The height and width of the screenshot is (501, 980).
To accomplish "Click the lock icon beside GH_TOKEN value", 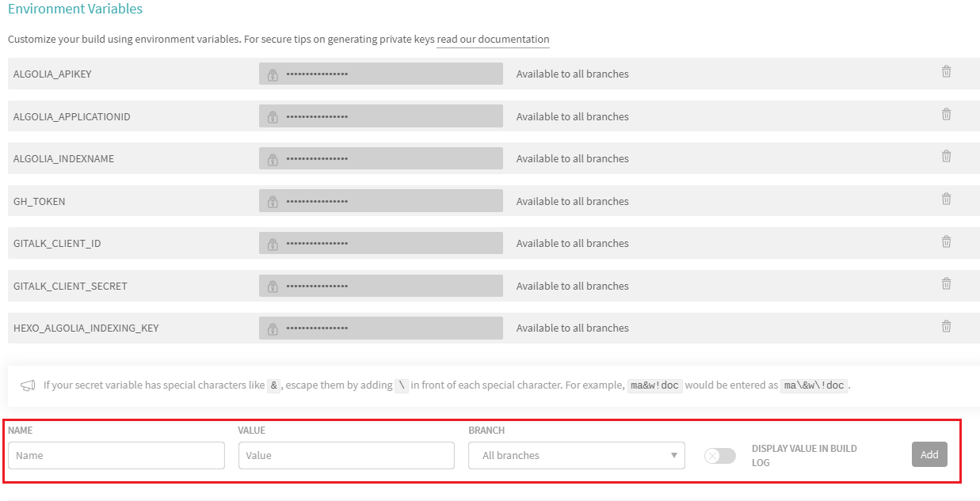I will click(x=273, y=202).
